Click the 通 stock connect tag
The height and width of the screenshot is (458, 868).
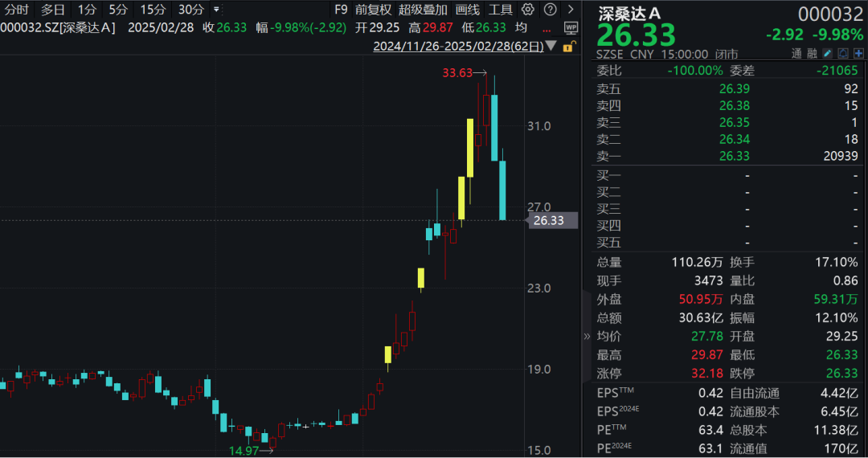[x=796, y=53]
